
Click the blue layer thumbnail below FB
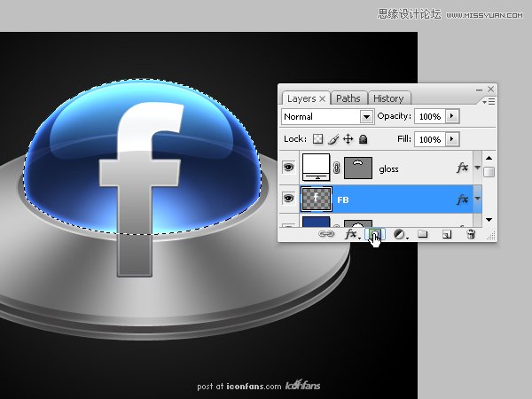316,222
